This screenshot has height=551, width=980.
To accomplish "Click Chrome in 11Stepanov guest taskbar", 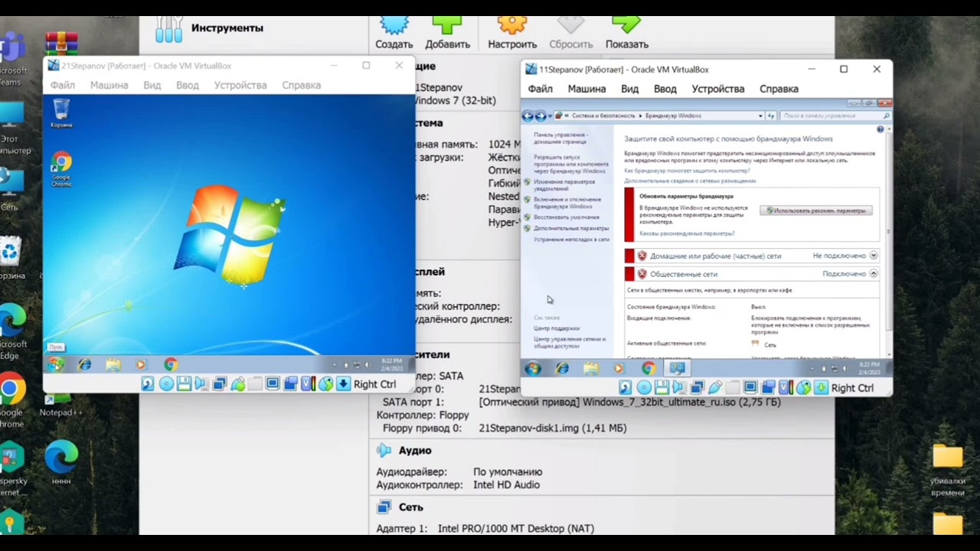I will 648,369.
